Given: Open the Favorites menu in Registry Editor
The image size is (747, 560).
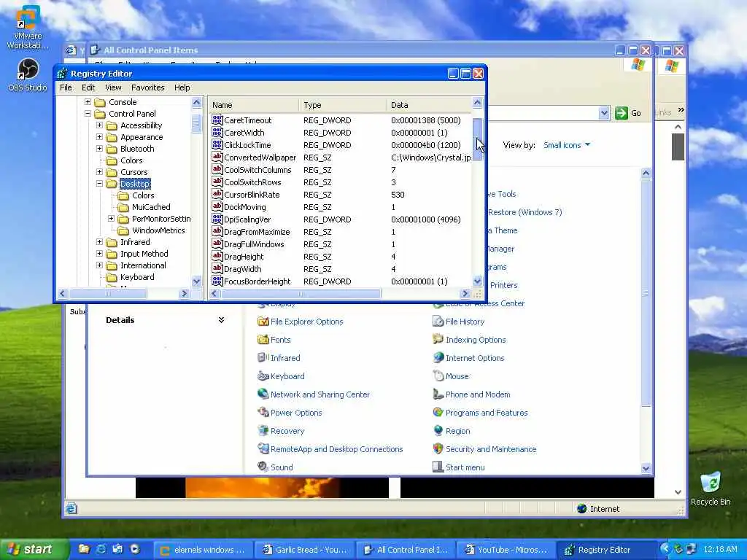Looking at the screenshot, I should [147, 87].
